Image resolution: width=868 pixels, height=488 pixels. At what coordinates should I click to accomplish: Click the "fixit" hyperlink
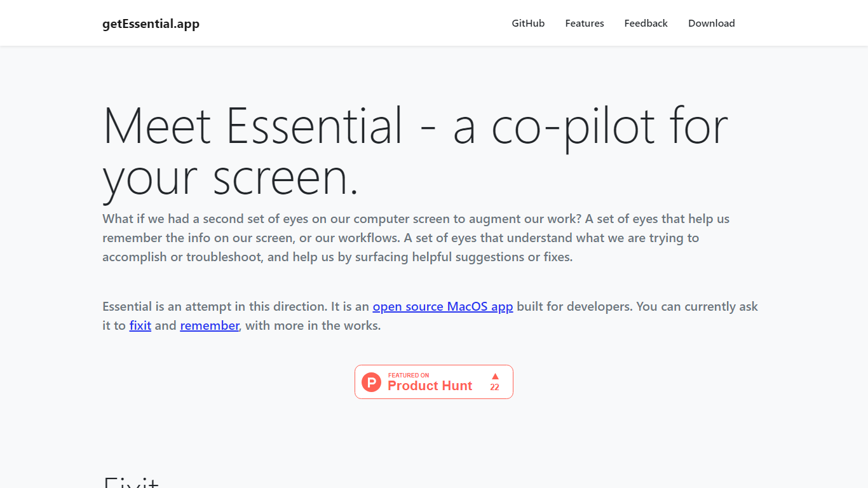(140, 325)
